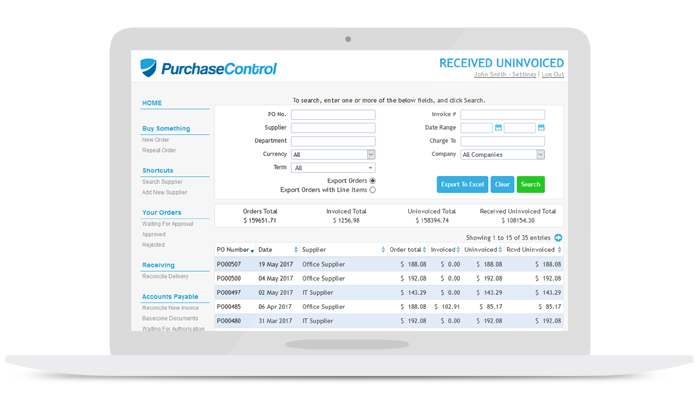Click the Clear button

coord(502,184)
